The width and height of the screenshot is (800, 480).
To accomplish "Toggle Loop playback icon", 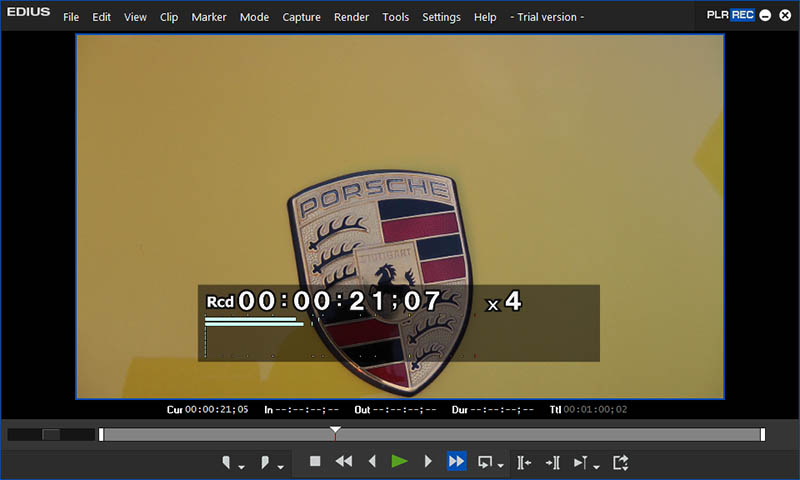I will (484, 462).
